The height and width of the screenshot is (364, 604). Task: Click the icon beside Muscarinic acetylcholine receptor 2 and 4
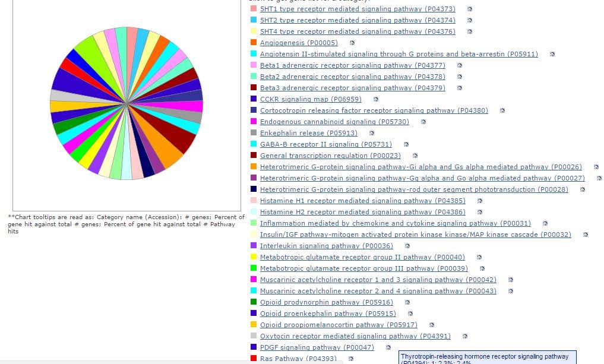(x=511, y=291)
